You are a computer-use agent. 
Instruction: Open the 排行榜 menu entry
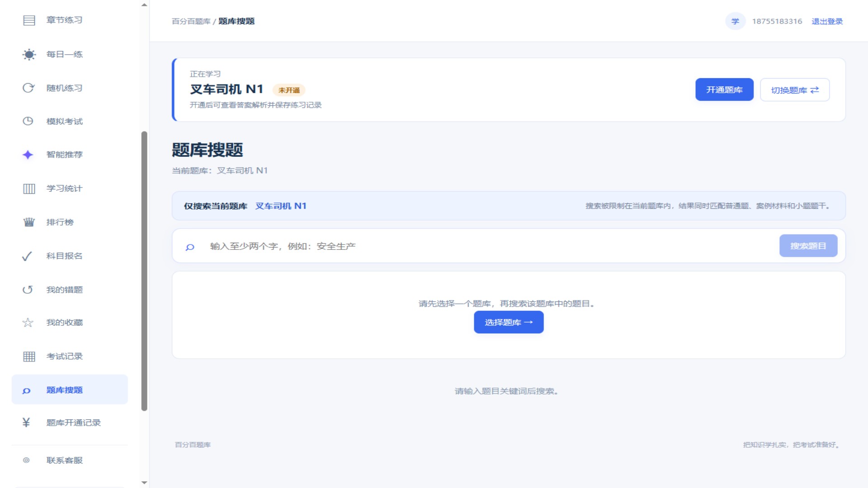[70, 222]
